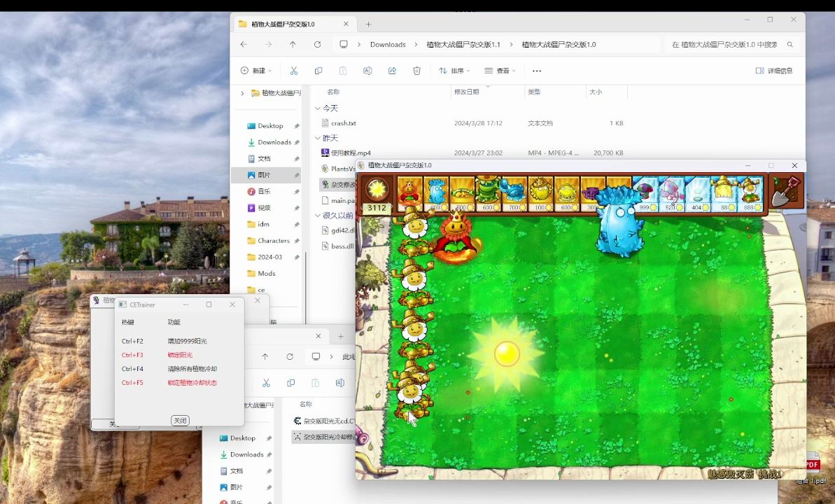835x504 pixels.
Task: Click Cut icon in lower Explorer window
Action: click(266, 382)
